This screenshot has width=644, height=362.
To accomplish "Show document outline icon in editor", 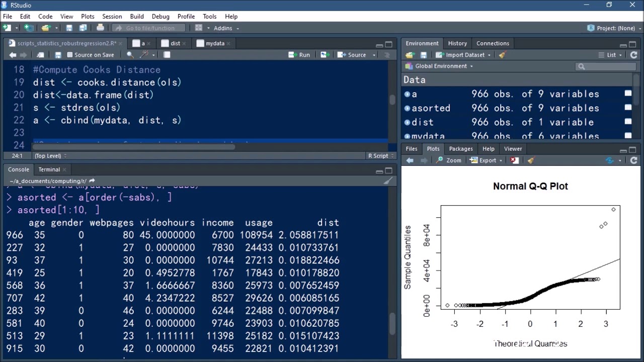I will 386,55.
